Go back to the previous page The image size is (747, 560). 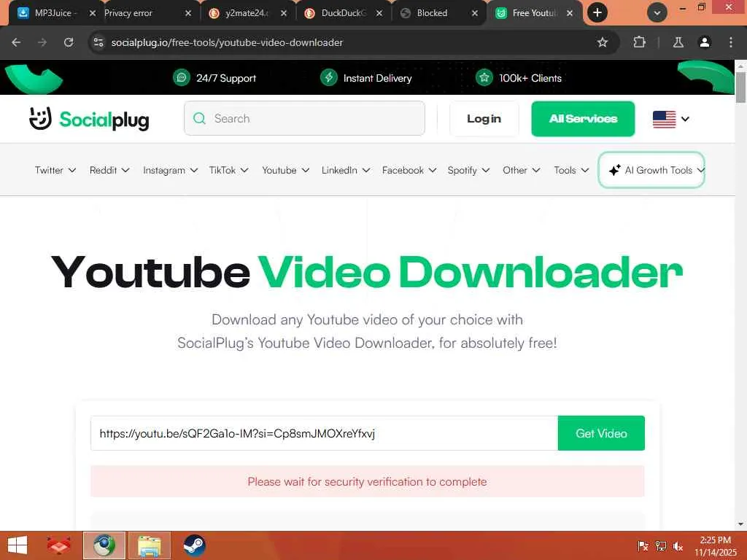pos(16,42)
